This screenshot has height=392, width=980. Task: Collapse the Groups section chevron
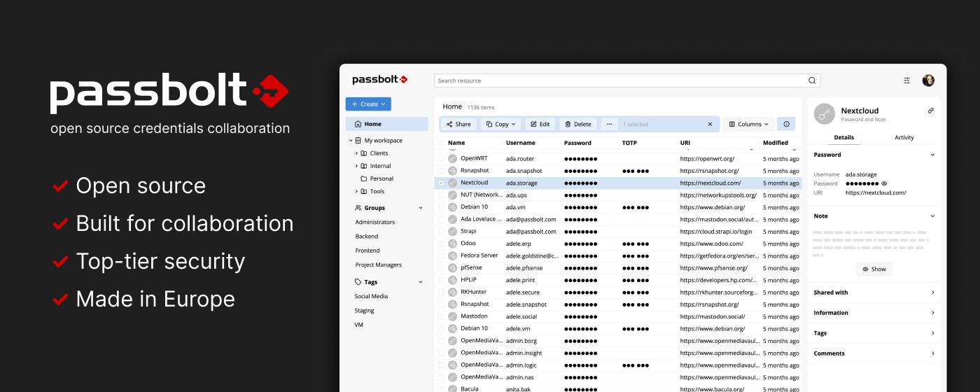[x=421, y=208]
